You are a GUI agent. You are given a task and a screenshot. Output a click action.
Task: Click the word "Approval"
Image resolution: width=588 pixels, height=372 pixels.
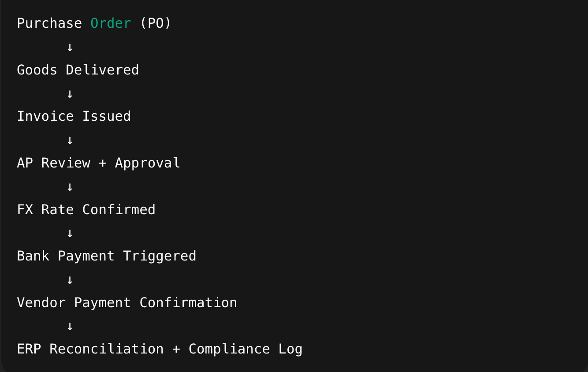148,164
